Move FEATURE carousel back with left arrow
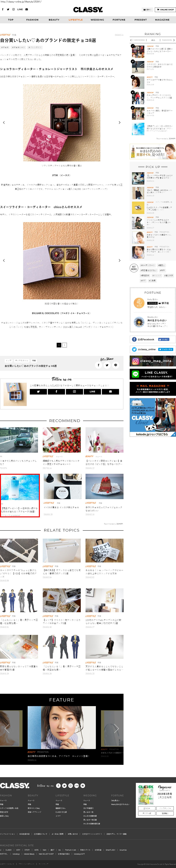This screenshot has height=868, width=176. coord(7,729)
